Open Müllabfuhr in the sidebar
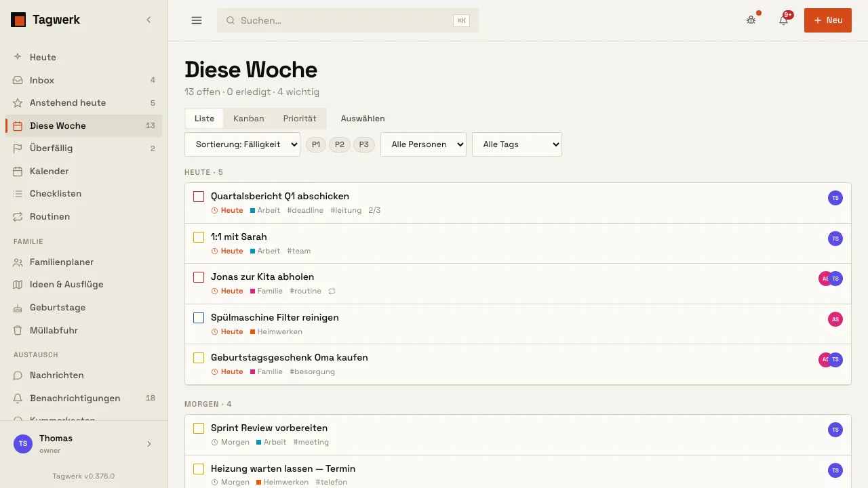 coord(84,331)
